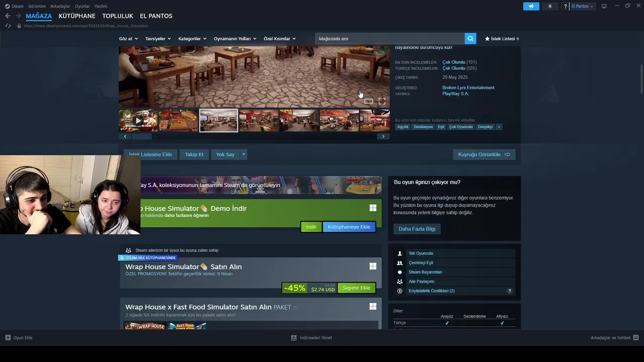Click the thumbnail strip scroll handle
Screen dimensions: 644x362
141,136
